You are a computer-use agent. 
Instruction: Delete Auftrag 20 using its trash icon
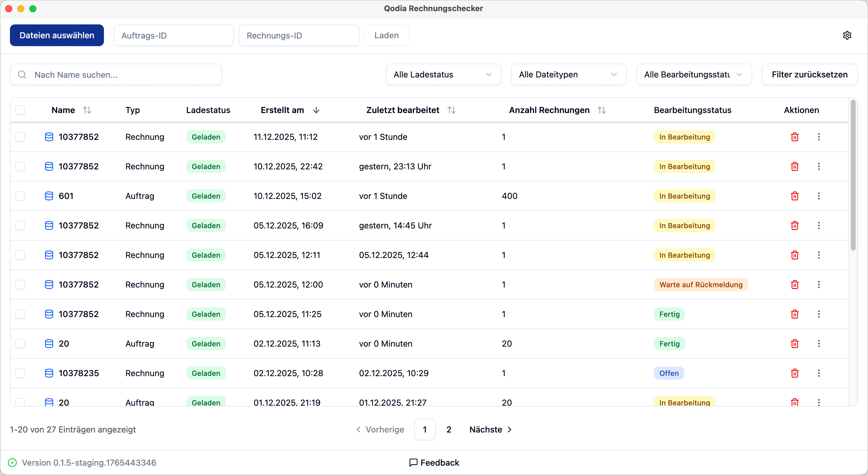[x=795, y=344]
